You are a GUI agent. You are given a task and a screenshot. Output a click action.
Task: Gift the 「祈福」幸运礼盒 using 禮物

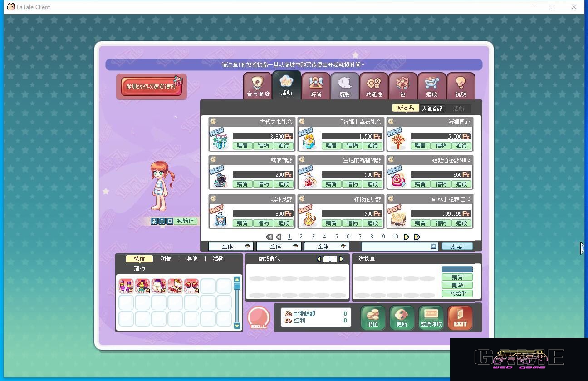(x=352, y=146)
